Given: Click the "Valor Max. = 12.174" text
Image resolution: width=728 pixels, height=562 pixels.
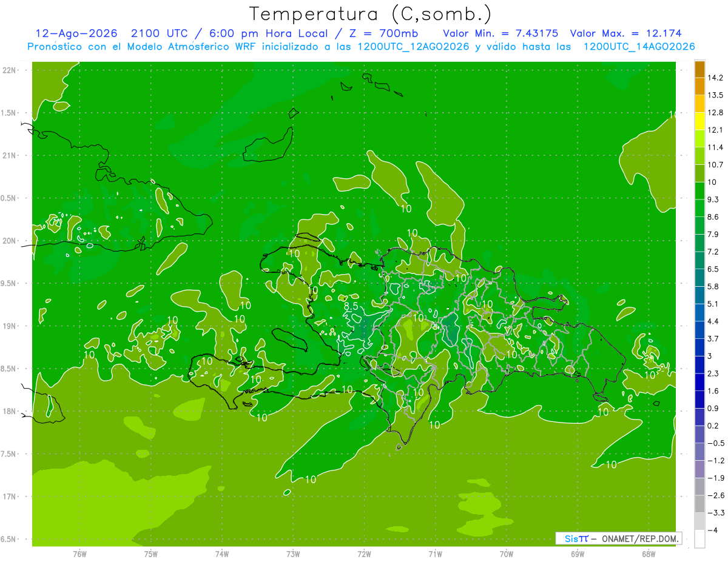Looking at the screenshot, I should click(x=625, y=33).
